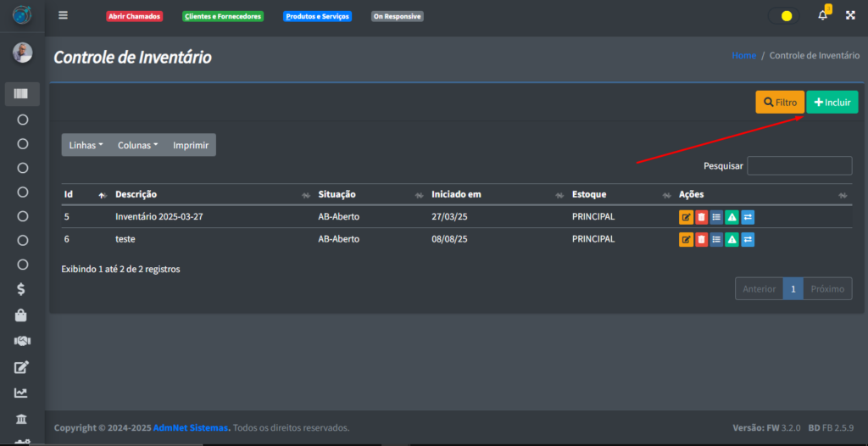Click the handshake icon in sidebar
Screen dimensions: 868x446
click(x=22, y=341)
